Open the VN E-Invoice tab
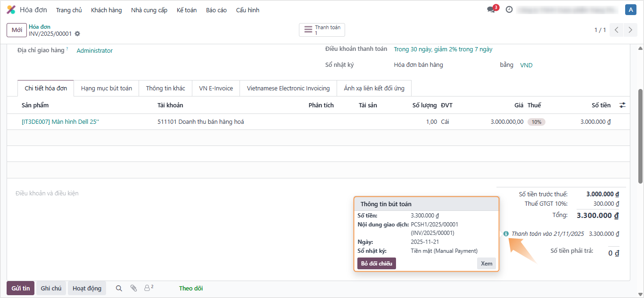644x298 pixels. [216, 89]
